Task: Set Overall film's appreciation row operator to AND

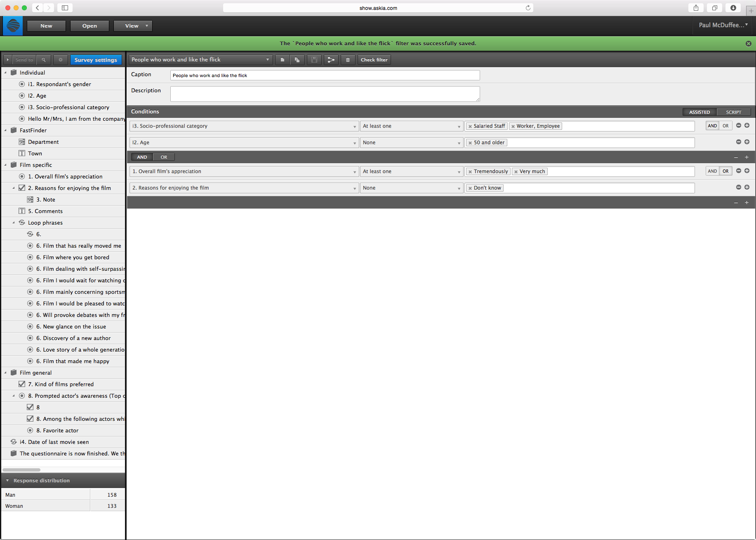Action: [x=712, y=171]
